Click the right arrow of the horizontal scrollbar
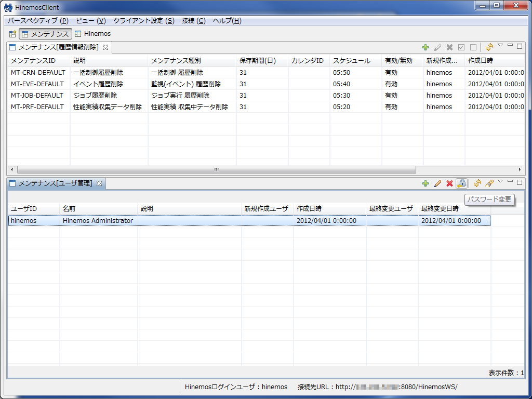 point(520,170)
